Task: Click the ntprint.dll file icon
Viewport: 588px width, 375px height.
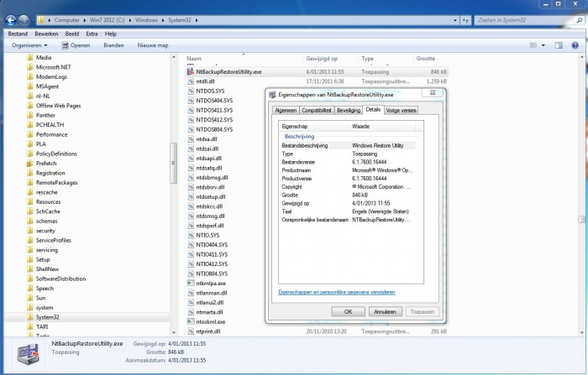Action: (191, 331)
